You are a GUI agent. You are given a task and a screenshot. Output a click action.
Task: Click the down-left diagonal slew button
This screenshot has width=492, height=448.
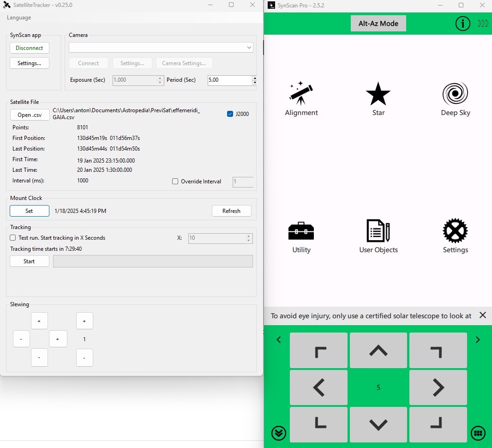[x=318, y=424]
